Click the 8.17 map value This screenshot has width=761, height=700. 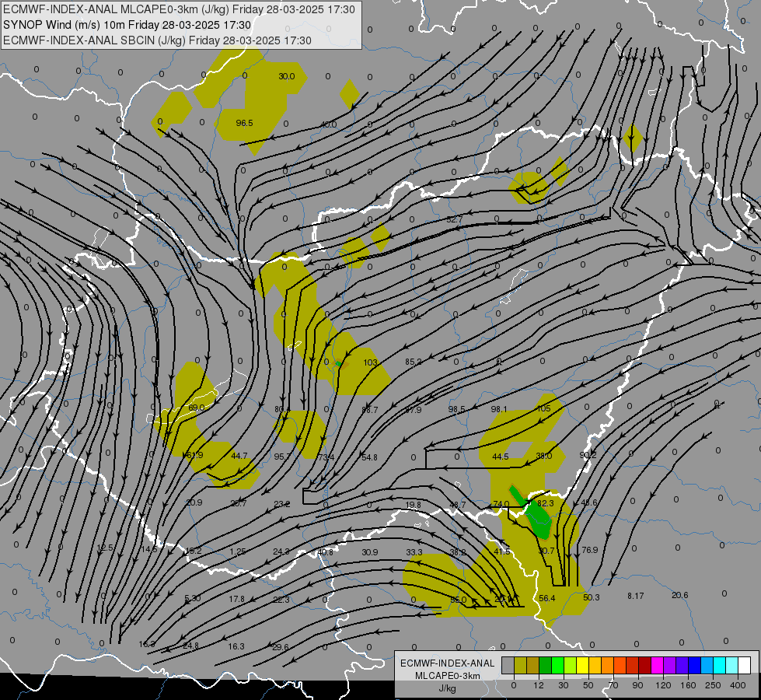point(635,596)
